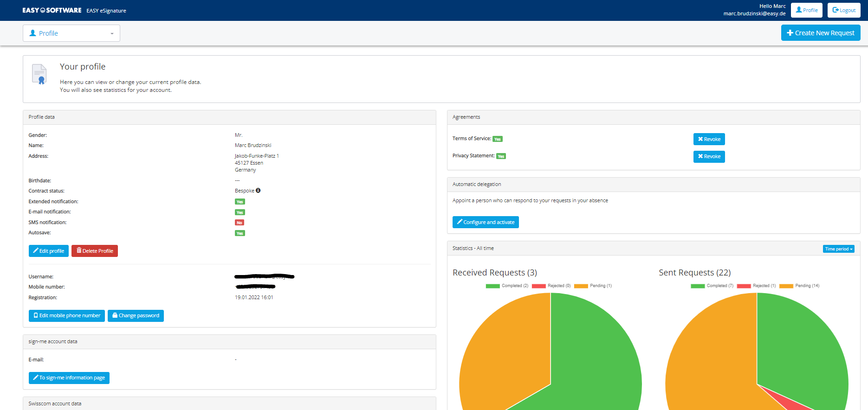Click the Received Requests pie chart
The width and height of the screenshot is (868, 410).
click(551, 351)
